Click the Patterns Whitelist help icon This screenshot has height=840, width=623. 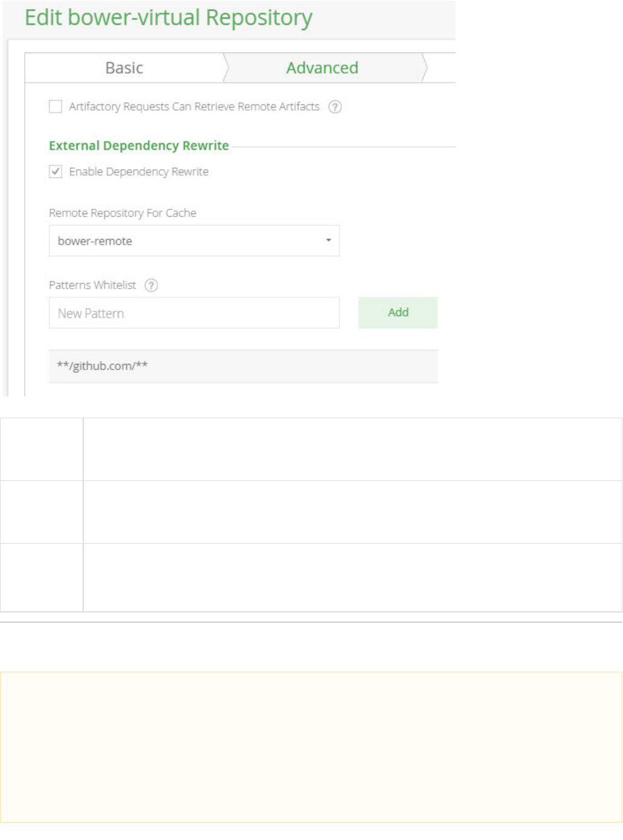pos(151,285)
